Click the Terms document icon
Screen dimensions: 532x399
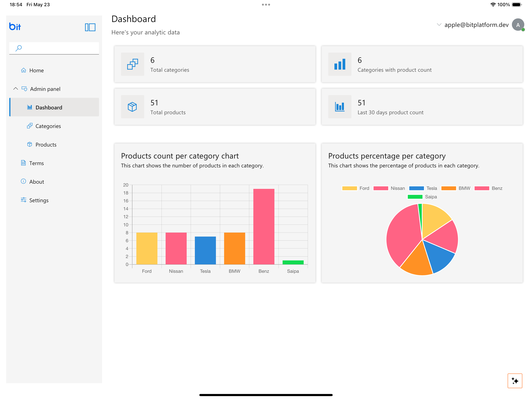[23, 163]
